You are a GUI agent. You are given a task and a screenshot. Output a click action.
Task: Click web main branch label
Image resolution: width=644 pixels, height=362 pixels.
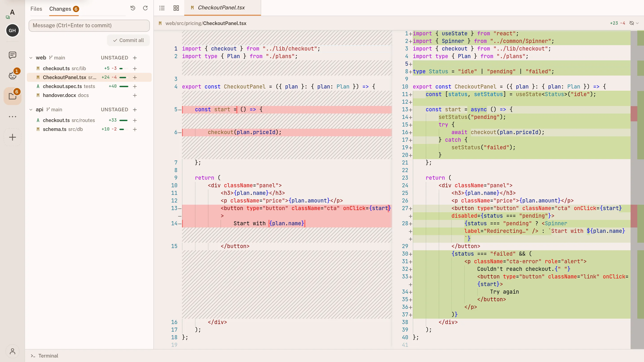[57, 58]
